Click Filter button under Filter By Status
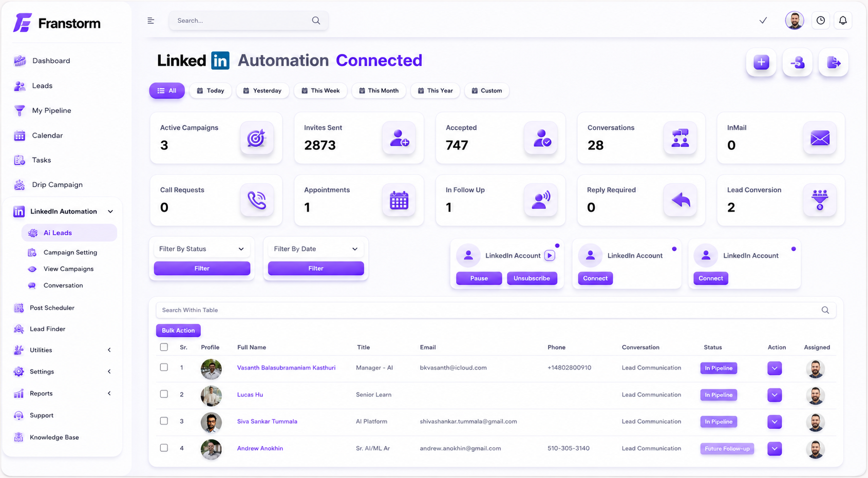The image size is (868, 478). tap(202, 269)
